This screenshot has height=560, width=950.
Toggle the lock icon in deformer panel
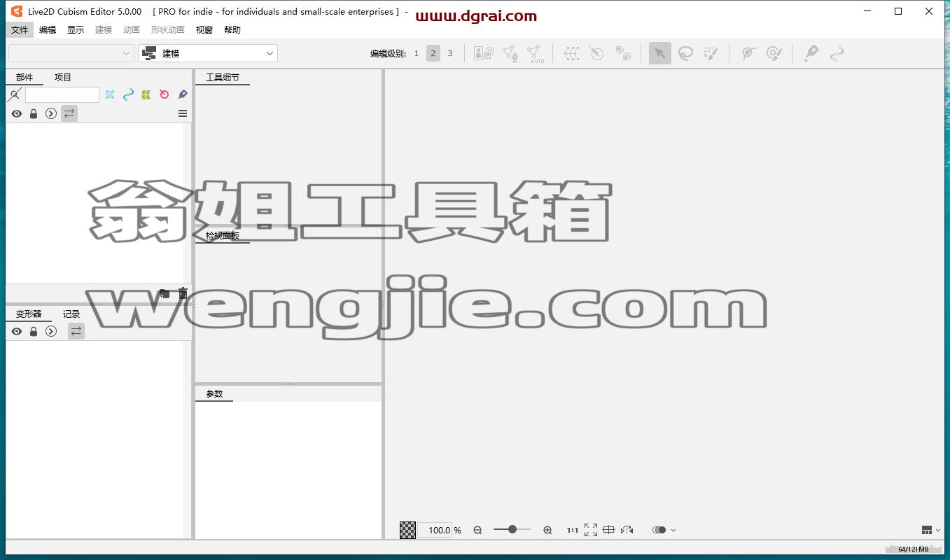[34, 331]
